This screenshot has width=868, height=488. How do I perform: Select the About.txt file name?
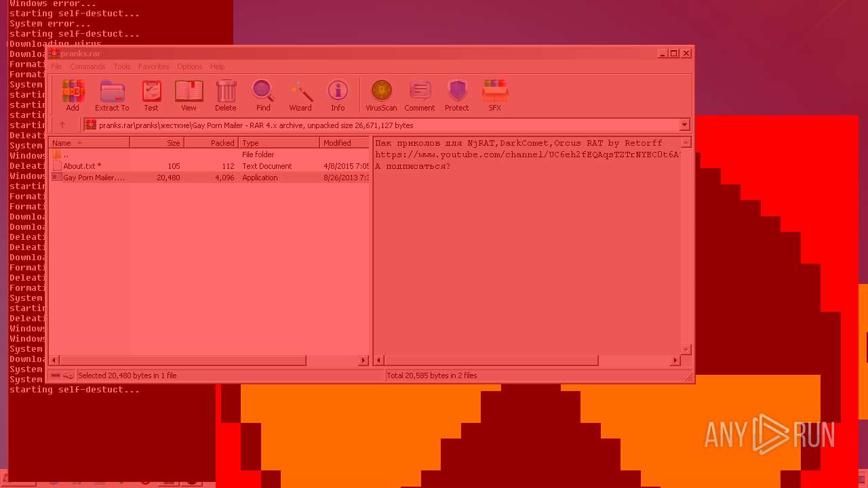(x=82, y=166)
